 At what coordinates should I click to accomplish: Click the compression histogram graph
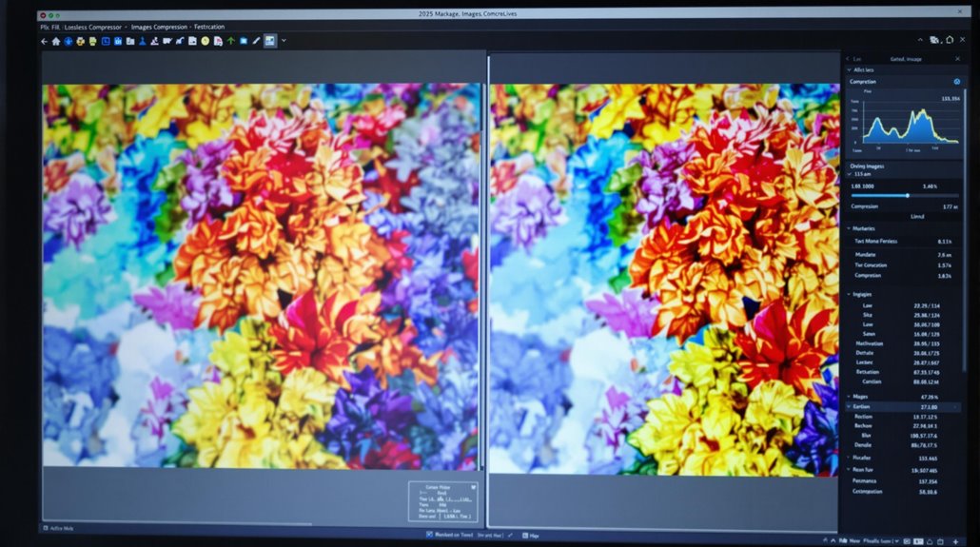(910, 121)
